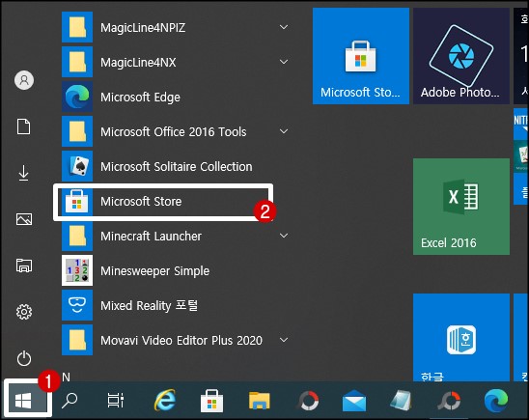
Task: Open the Windows Start button
Action: [x=23, y=401]
